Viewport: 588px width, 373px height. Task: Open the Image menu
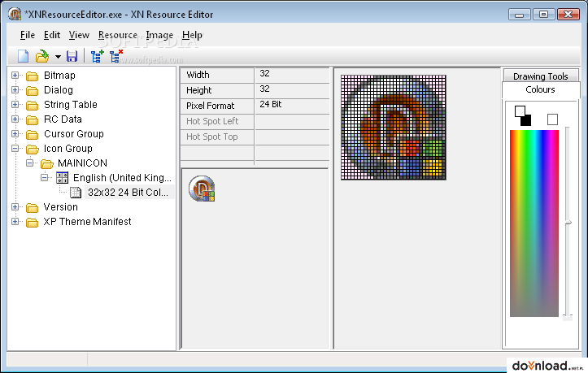coord(159,35)
